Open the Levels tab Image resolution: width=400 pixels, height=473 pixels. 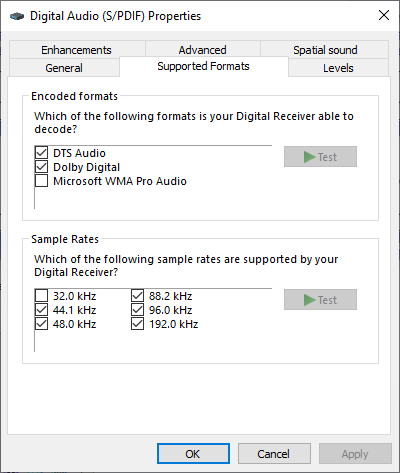pos(338,68)
